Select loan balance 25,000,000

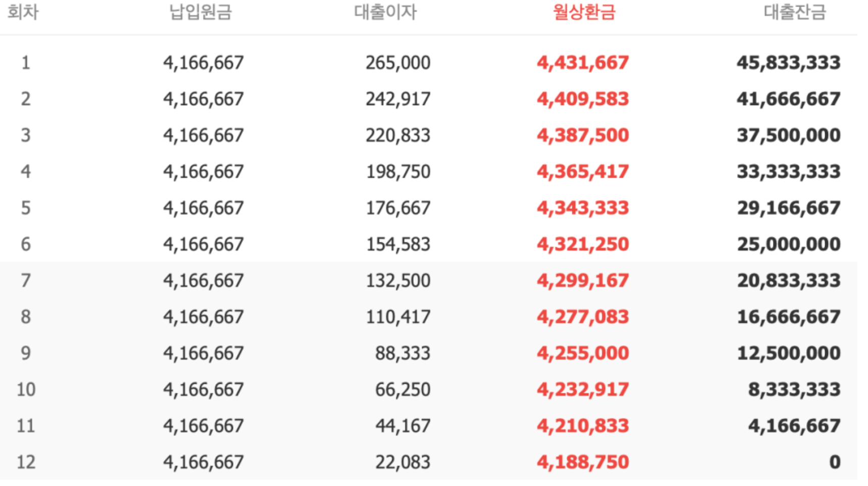coord(789,245)
